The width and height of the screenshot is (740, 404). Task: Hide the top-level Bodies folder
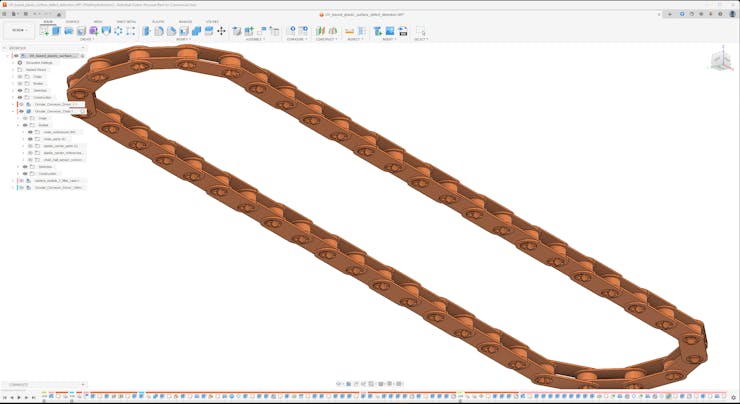tap(20, 83)
